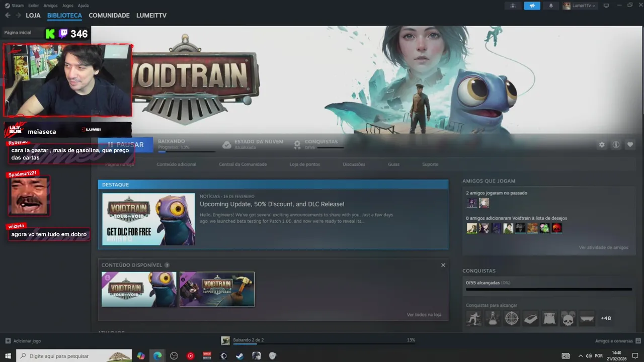Open Amigos e conversas

point(614,341)
